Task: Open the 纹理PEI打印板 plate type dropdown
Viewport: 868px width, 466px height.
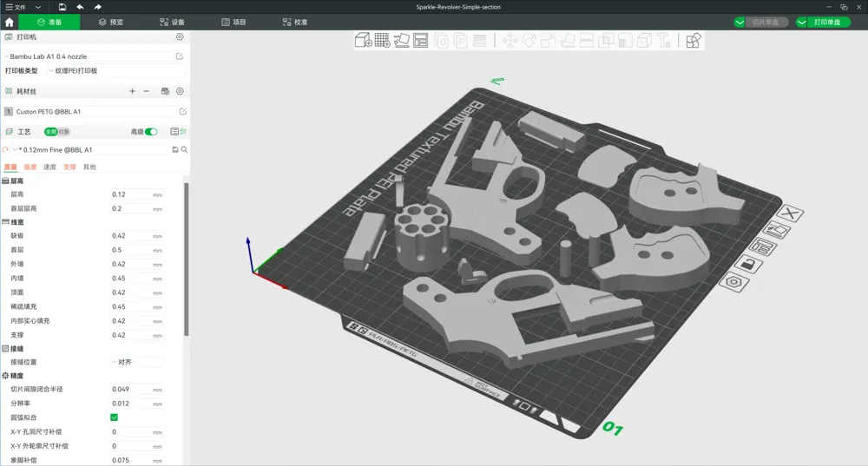Action: click(x=113, y=70)
